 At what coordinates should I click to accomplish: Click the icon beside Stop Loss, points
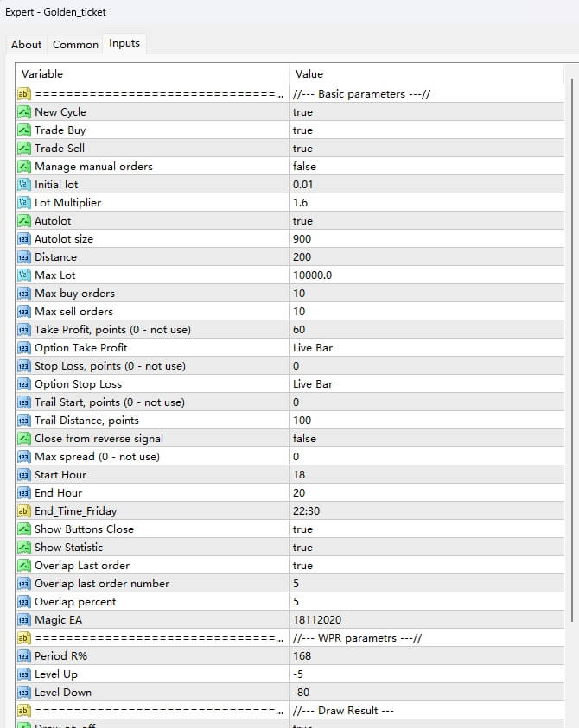(23, 365)
